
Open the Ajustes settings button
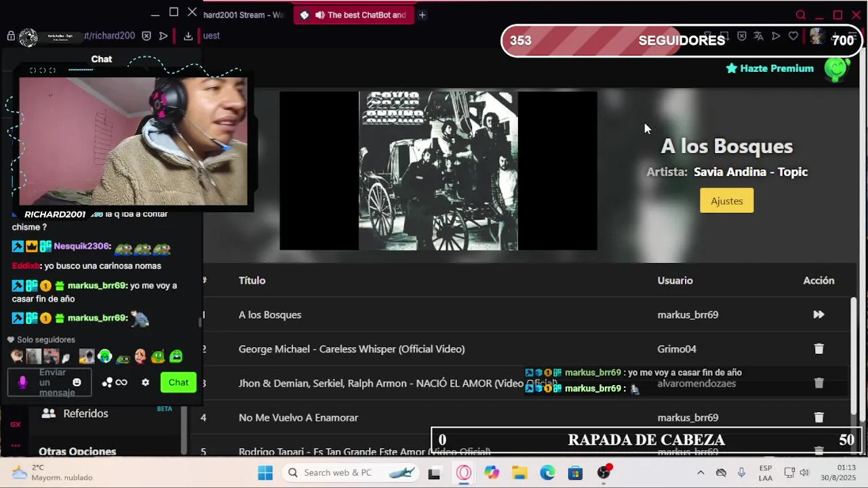(726, 201)
